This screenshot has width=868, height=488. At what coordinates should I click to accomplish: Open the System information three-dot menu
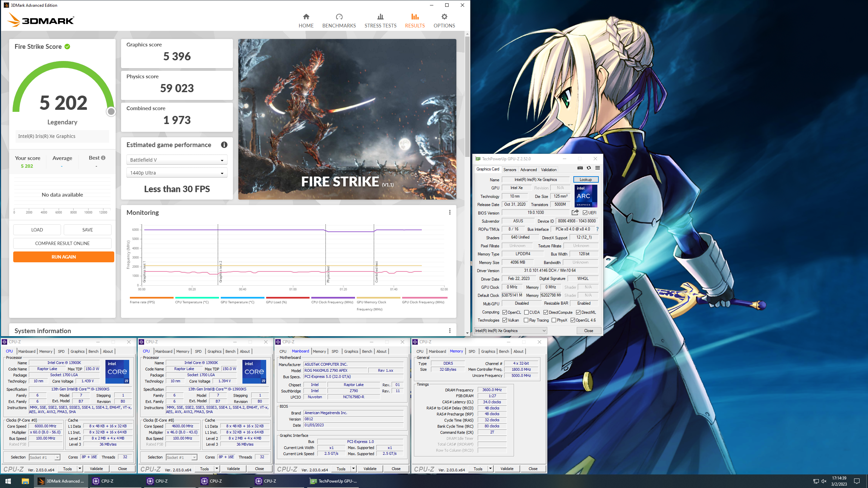point(450,330)
